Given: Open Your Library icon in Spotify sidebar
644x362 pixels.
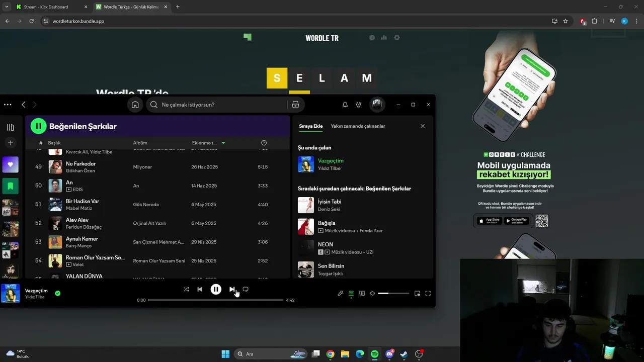Looking at the screenshot, I should [x=10, y=127].
